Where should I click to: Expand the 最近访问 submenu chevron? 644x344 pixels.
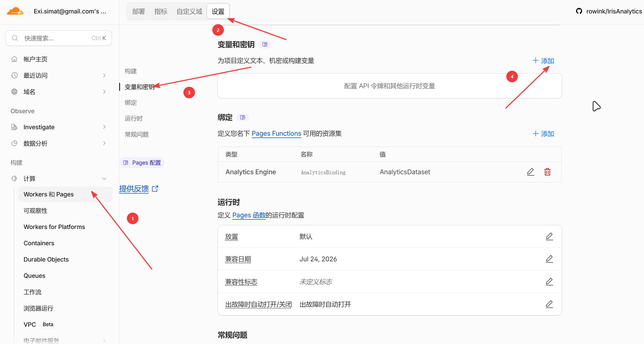pos(104,75)
